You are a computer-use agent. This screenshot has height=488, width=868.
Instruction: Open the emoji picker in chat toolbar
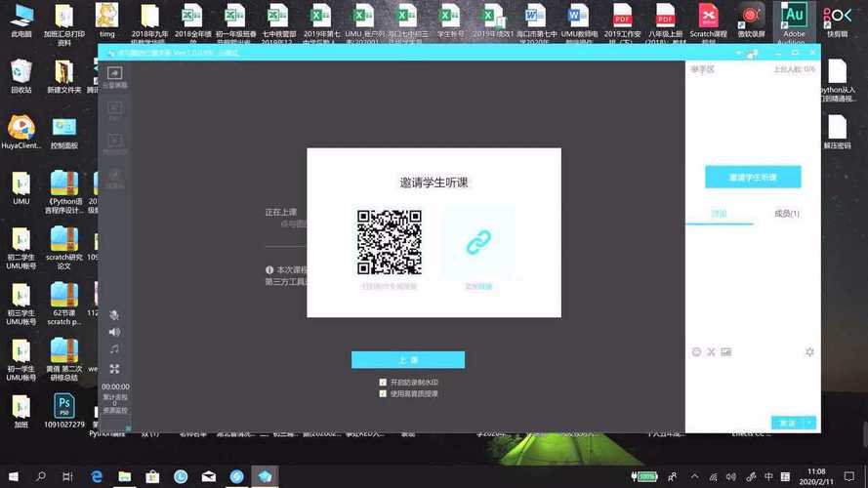(696, 352)
